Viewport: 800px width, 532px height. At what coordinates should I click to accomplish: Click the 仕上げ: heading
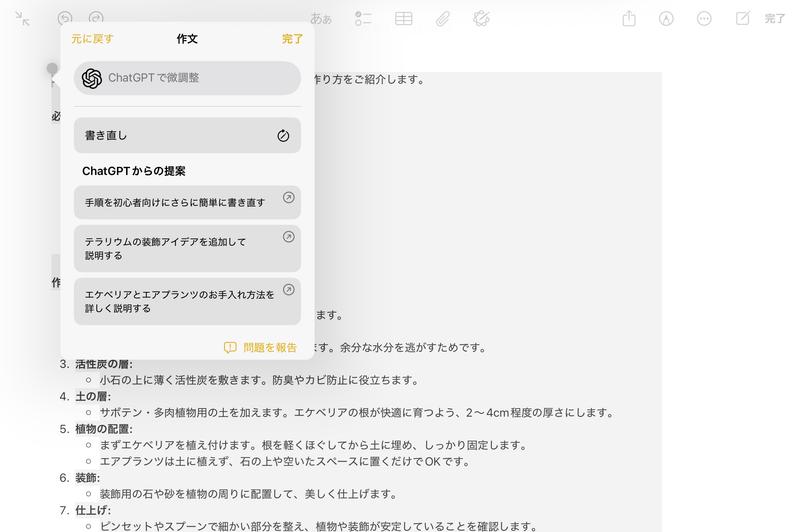[93, 510]
